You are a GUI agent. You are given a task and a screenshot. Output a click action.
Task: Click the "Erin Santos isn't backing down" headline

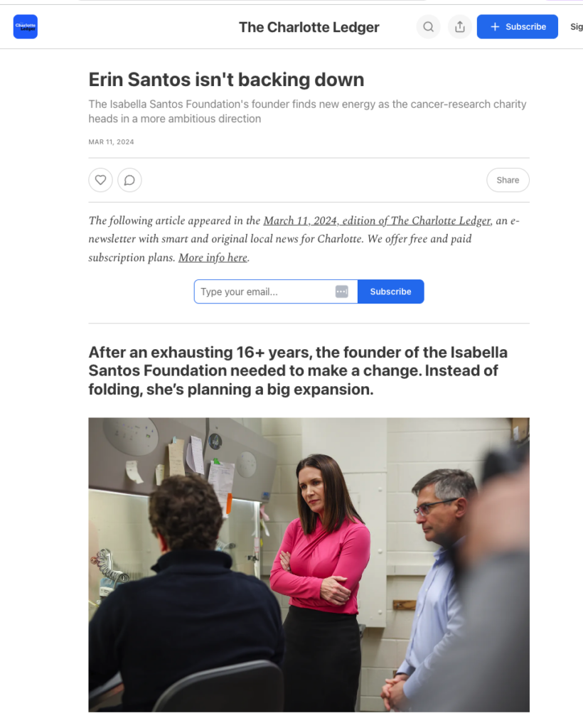[226, 80]
